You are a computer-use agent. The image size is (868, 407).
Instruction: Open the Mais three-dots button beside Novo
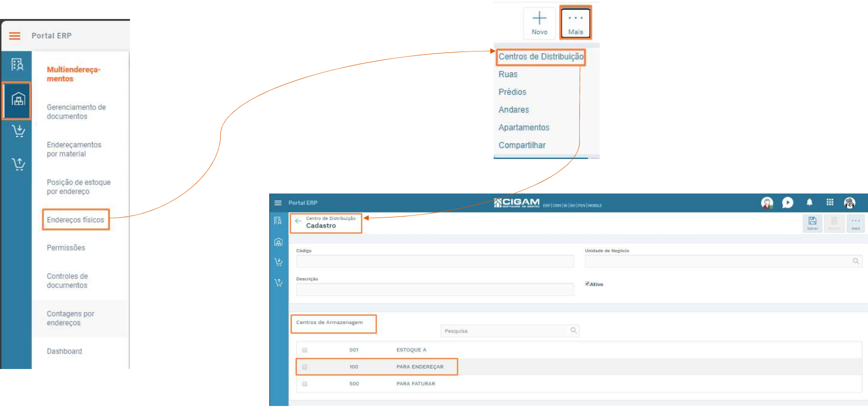tap(576, 23)
